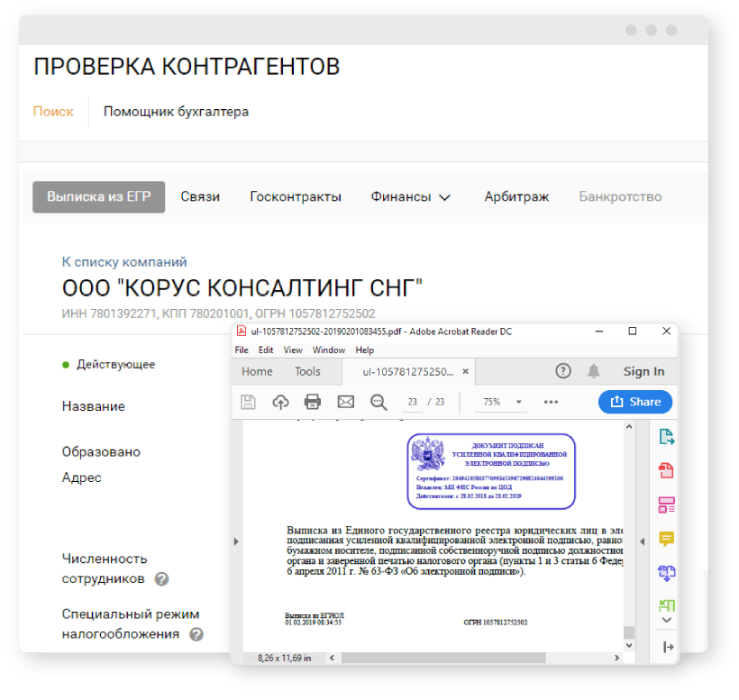The height and width of the screenshot is (700, 739).
Task: Open the find text magnifier icon
Action: (x=379, y=402)
